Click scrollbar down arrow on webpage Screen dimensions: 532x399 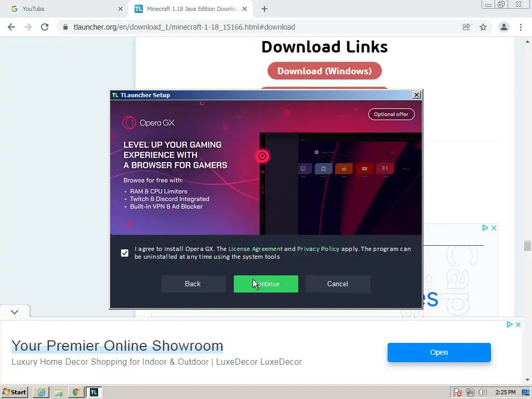tap(527, 380)
